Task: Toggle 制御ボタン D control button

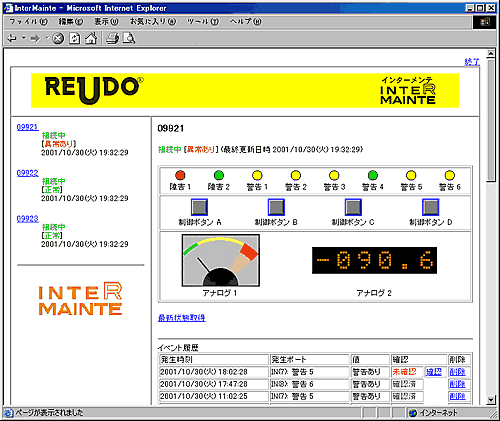Action: (x=431, y=207)
